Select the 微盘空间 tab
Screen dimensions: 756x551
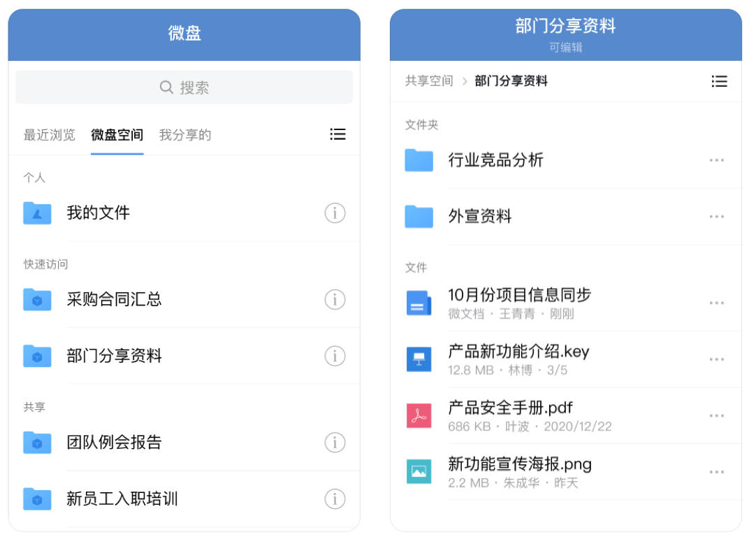tap(117, 135)
